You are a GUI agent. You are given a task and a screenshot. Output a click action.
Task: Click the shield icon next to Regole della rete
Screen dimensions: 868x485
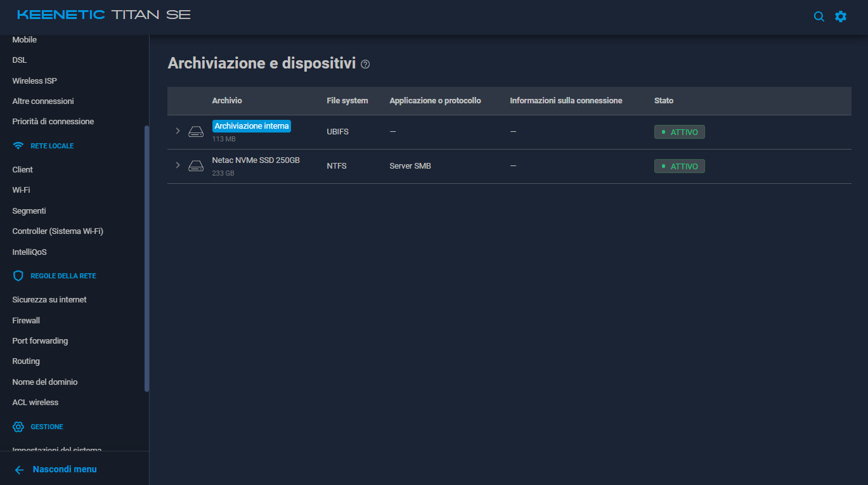coord(18,276)
